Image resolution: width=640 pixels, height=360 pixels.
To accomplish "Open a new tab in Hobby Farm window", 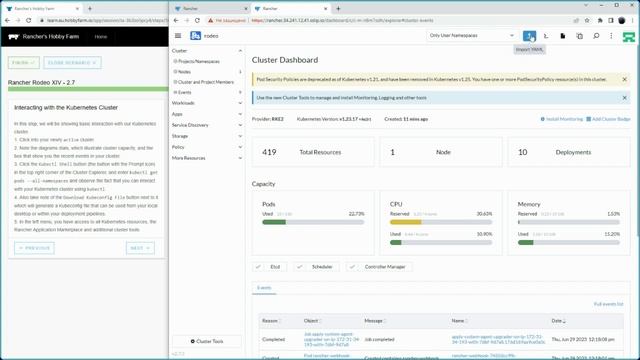I will point(89,8).
